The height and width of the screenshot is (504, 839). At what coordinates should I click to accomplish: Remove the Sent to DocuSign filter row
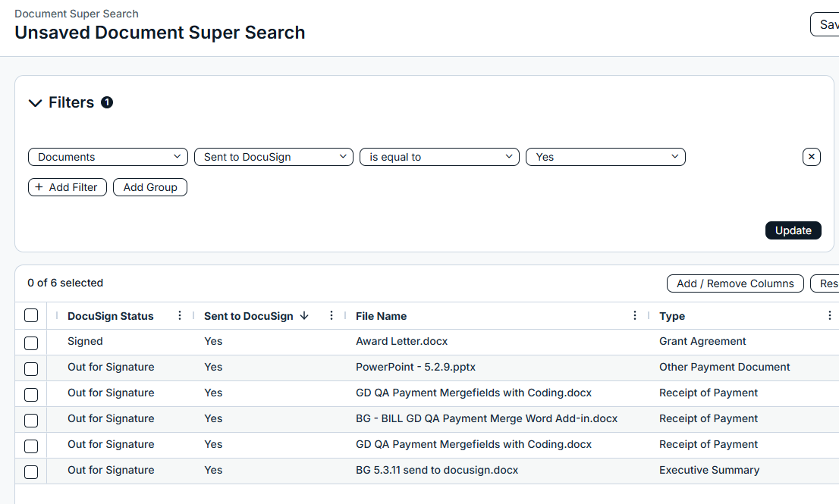[811, 157]
